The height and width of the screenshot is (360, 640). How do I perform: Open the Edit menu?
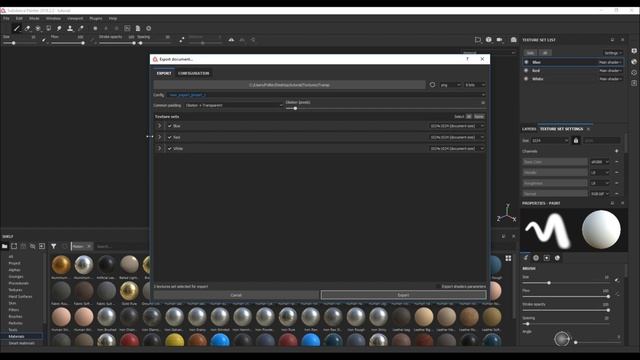(19, 18)
